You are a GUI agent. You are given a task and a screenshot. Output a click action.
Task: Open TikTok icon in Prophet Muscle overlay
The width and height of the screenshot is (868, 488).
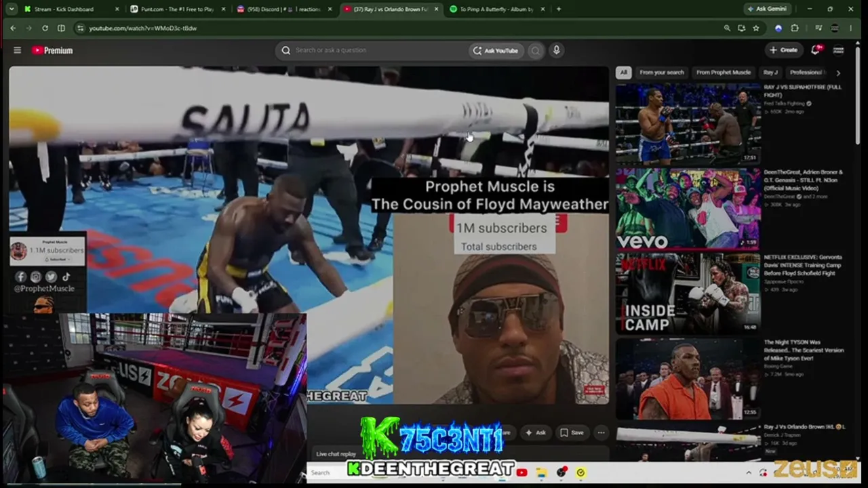click(x=66, y=277)
